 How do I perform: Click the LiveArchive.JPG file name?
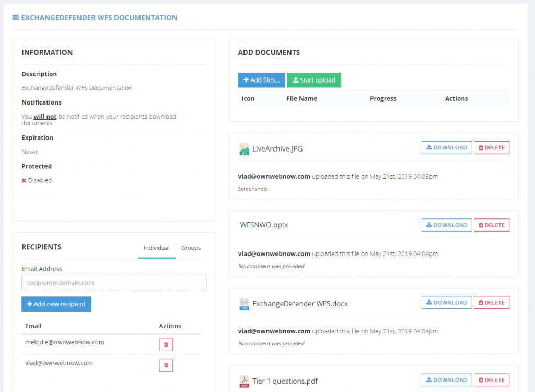[x=277, y=149]
